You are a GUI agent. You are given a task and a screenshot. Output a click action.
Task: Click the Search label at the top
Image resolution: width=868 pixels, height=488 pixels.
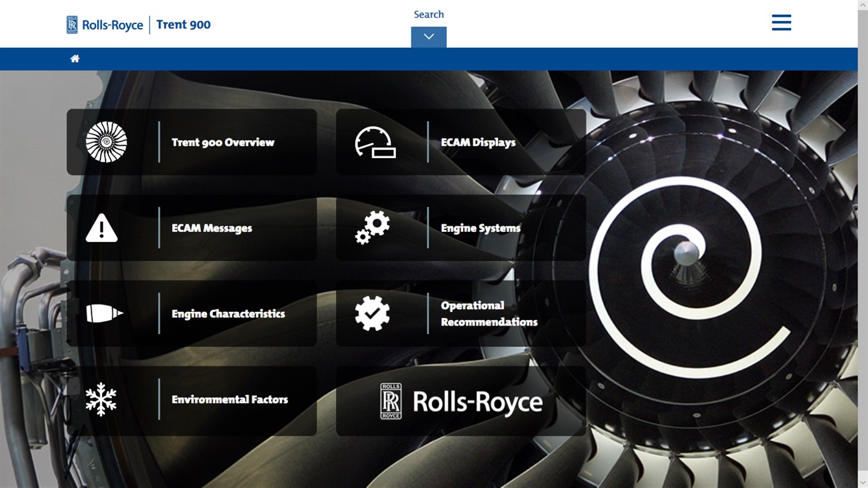tap(428, 13)
